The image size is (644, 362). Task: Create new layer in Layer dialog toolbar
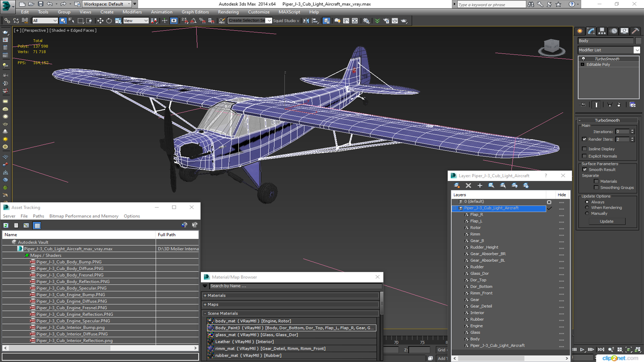[457, 185]
